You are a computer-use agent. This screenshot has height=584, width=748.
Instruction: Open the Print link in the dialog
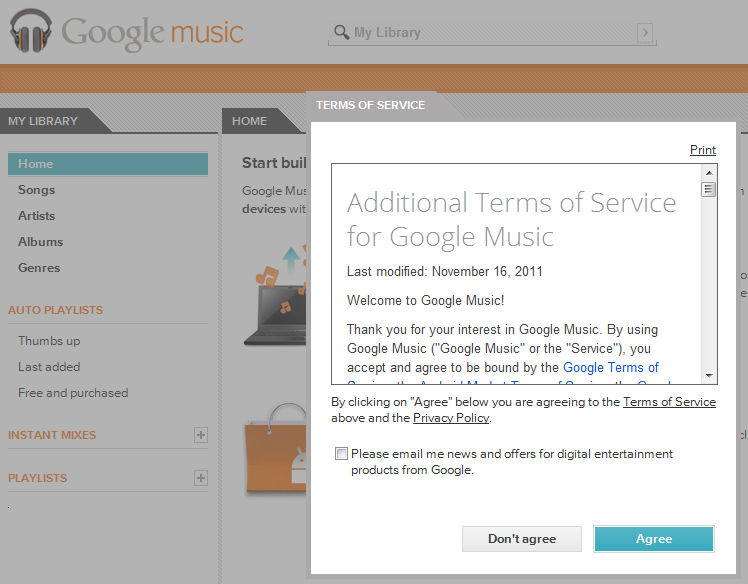(703, 150)
